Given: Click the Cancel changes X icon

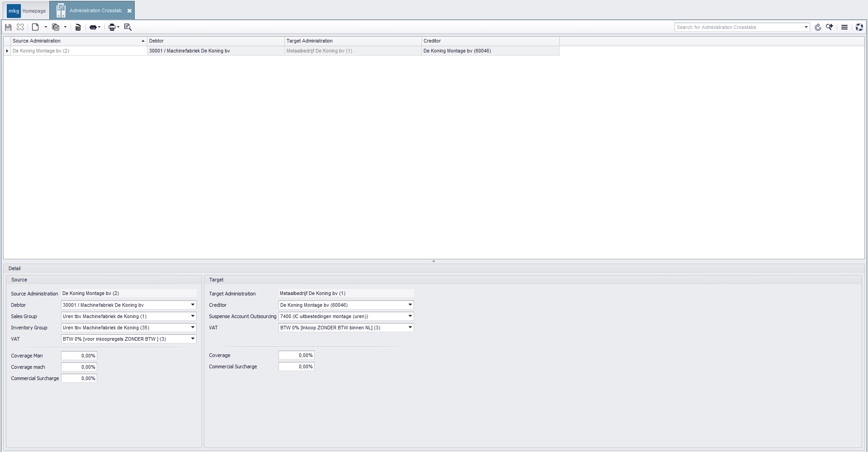Looking at the screenshot, I should [x=20, y=27].
